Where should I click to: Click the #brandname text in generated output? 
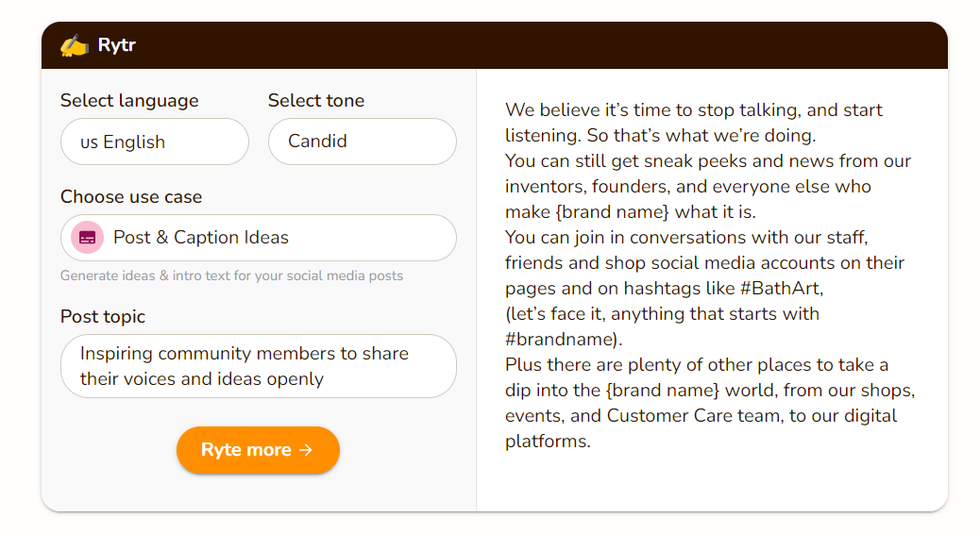[x=564, y=339]
